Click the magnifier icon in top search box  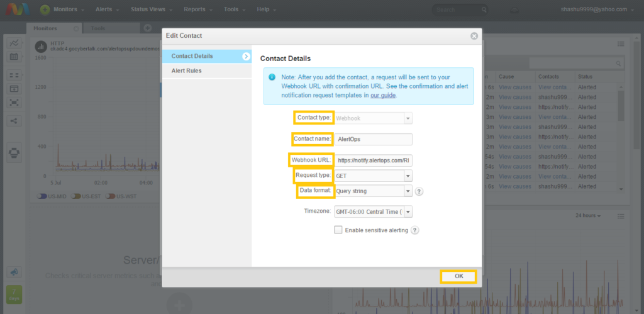(484, 9)
